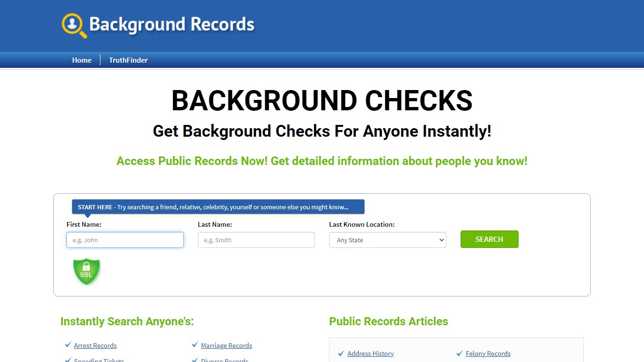The image size is (644, 362).
Task: Click the green SEARCH button
Action: [489, 239]
